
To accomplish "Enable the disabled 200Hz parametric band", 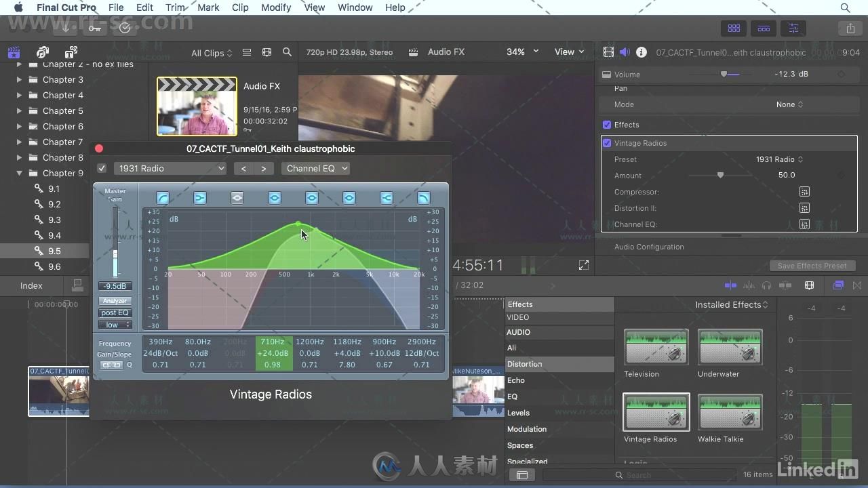I will point(237,198).
